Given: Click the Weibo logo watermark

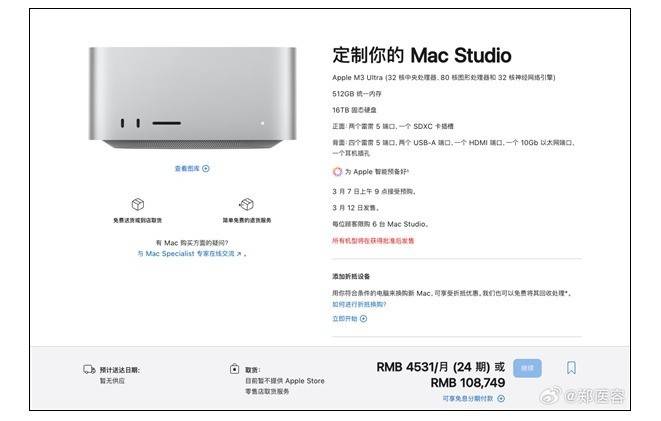Looking at the screenshot, I should tap(551, 396).
